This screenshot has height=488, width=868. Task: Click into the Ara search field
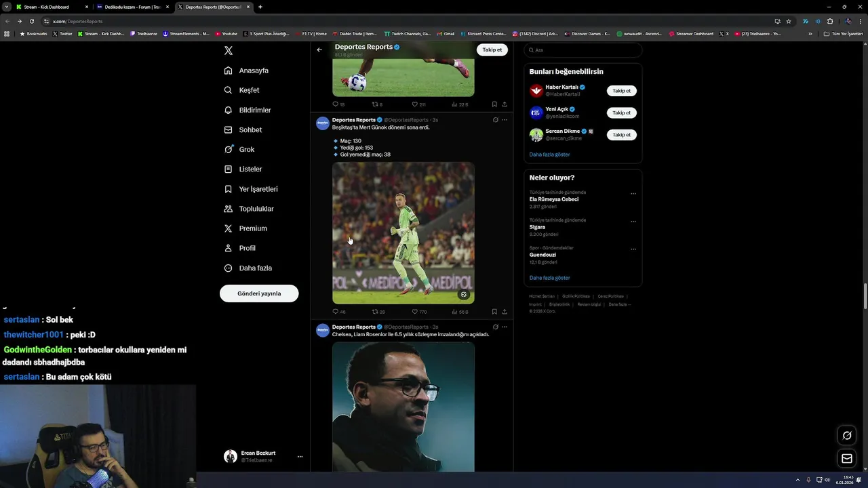tap(583, 50)
